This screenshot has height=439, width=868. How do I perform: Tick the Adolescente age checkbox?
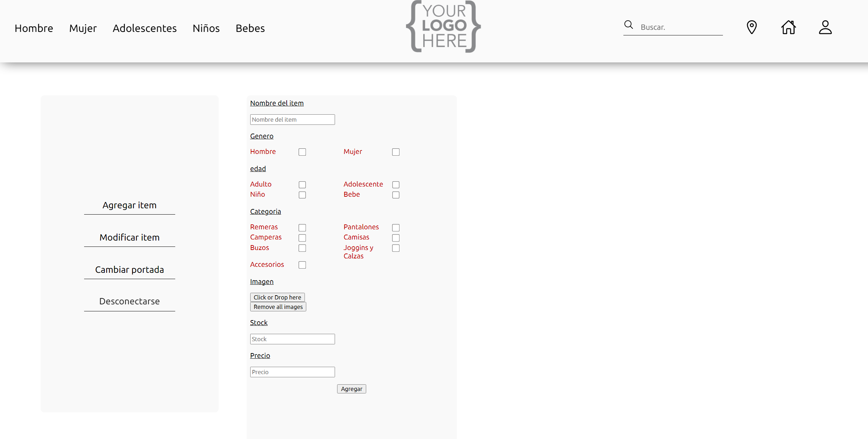396,184
